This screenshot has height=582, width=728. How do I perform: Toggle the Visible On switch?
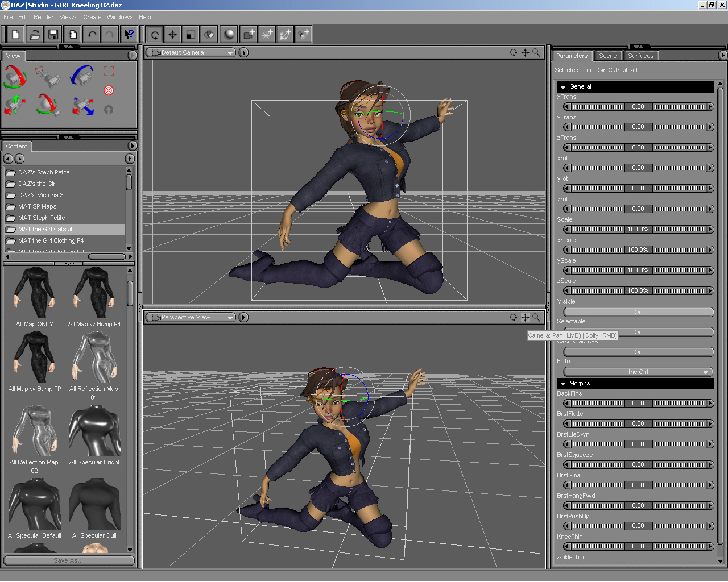pos(638,312)
